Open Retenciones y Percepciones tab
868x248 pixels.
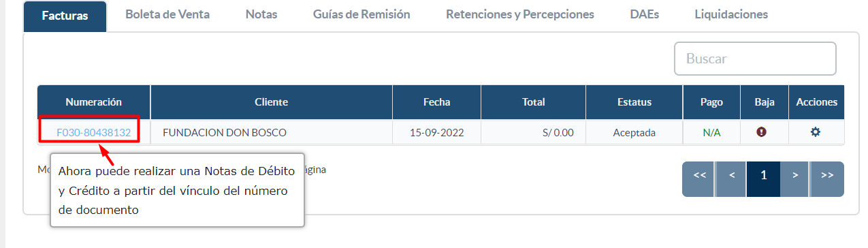(520, 14)
